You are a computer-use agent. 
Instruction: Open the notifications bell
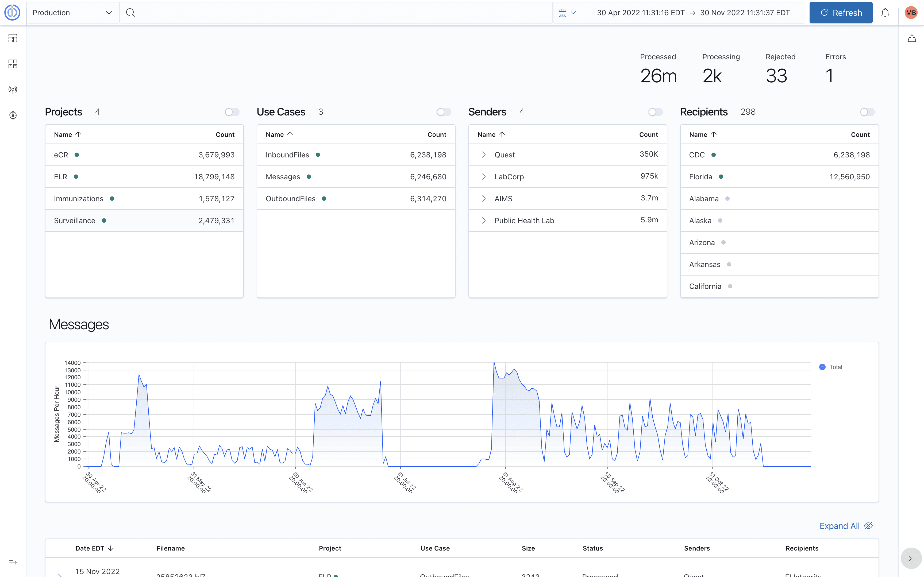[x=885, y=13]
